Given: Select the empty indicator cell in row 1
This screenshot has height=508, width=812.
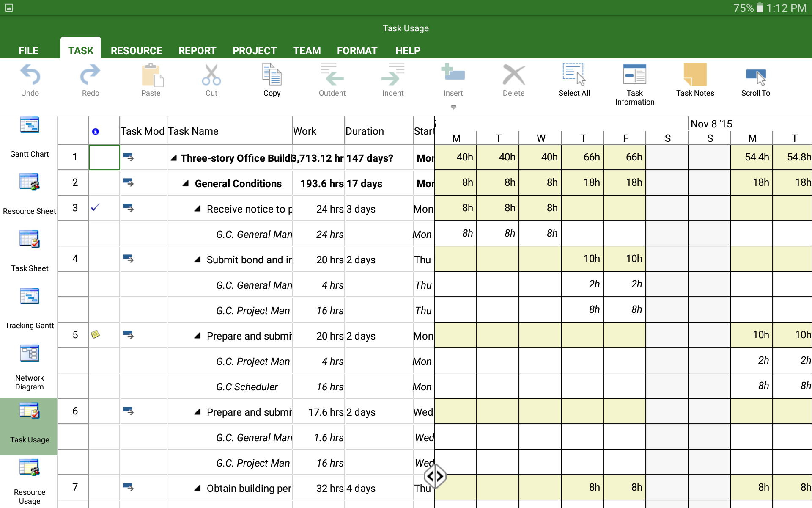Looking at the screenshot, I should (x=104, y=157).
